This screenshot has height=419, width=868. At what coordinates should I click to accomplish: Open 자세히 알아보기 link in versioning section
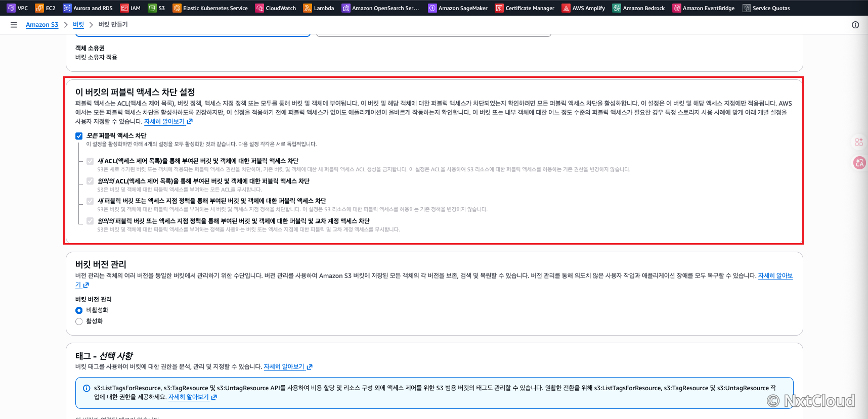pos(775,275)
